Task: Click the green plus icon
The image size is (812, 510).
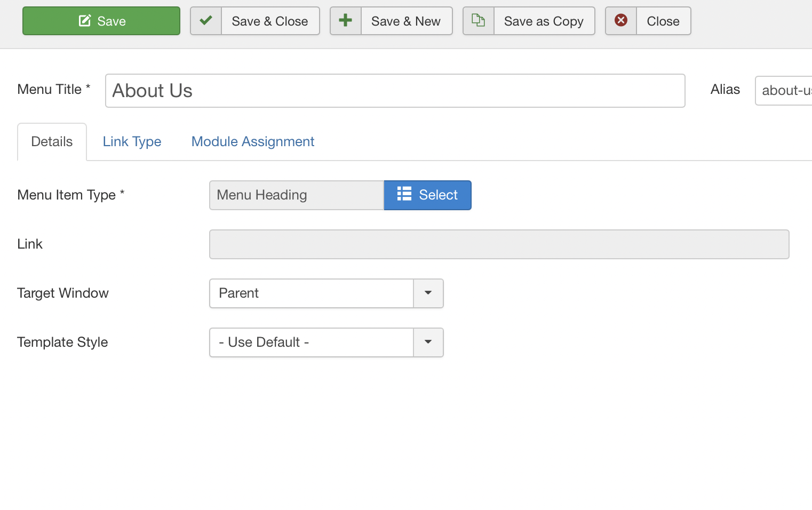Action: pyautogui.click(x=346, y=21)
